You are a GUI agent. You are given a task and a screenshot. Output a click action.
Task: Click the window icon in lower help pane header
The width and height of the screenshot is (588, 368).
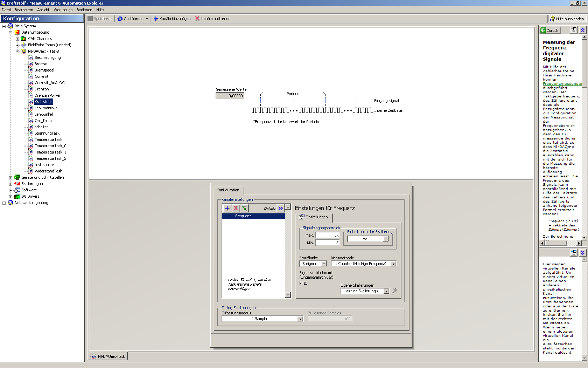point(574,252)
